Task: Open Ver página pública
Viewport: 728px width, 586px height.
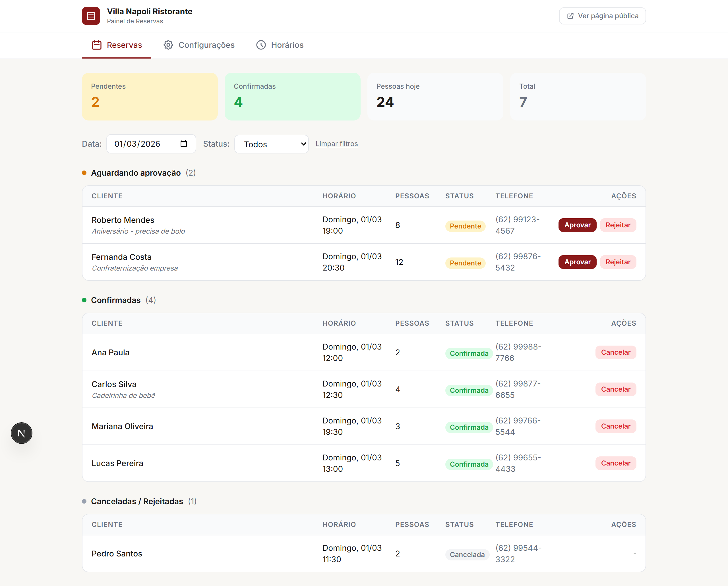Action: tap(602, 16)
